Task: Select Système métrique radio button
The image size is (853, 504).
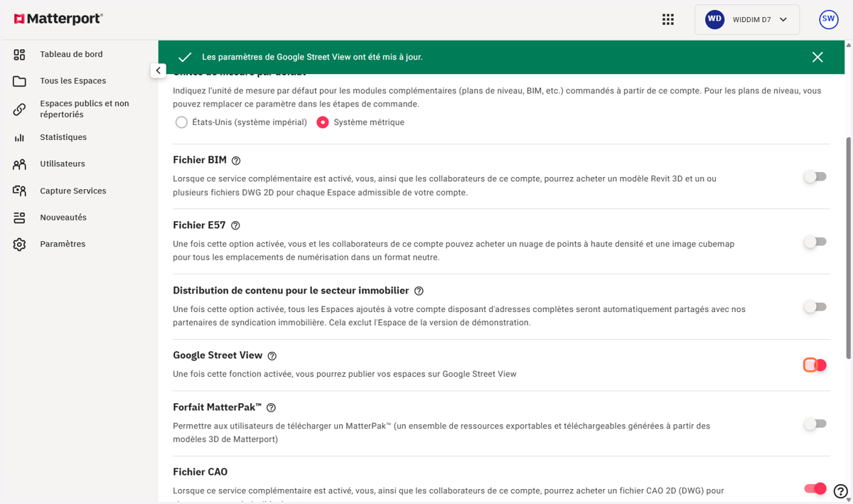Action: coord(323,122)
